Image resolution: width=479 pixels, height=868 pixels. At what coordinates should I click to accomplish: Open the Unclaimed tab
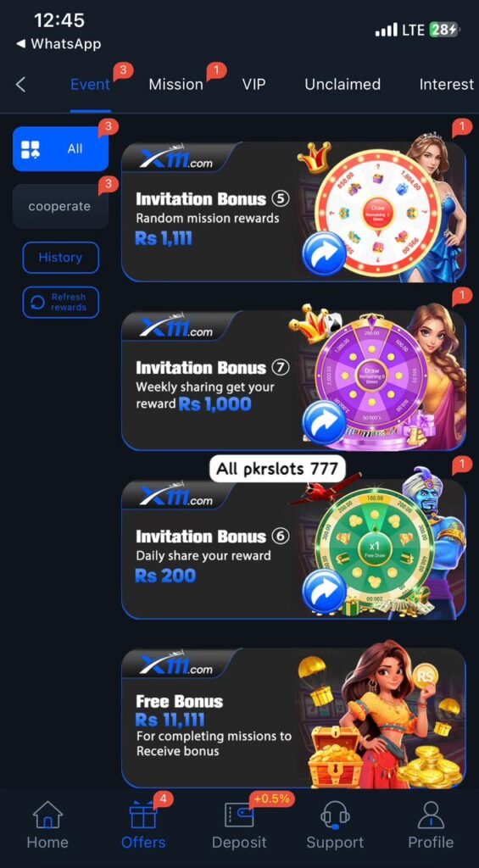[343, 85]
